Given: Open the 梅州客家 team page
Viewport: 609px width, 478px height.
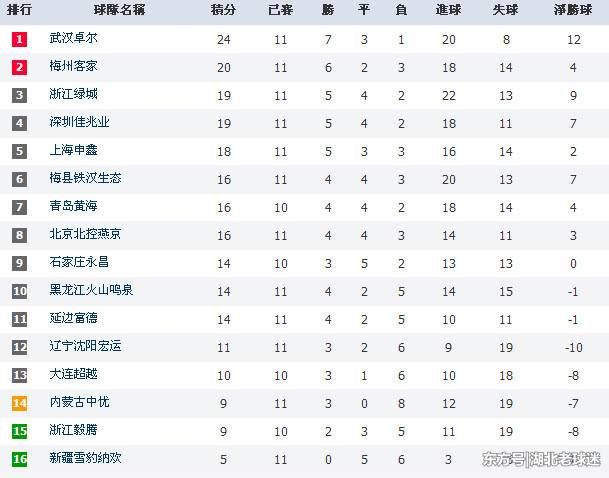Looking at the screenshot, I should tap(73, 66).
